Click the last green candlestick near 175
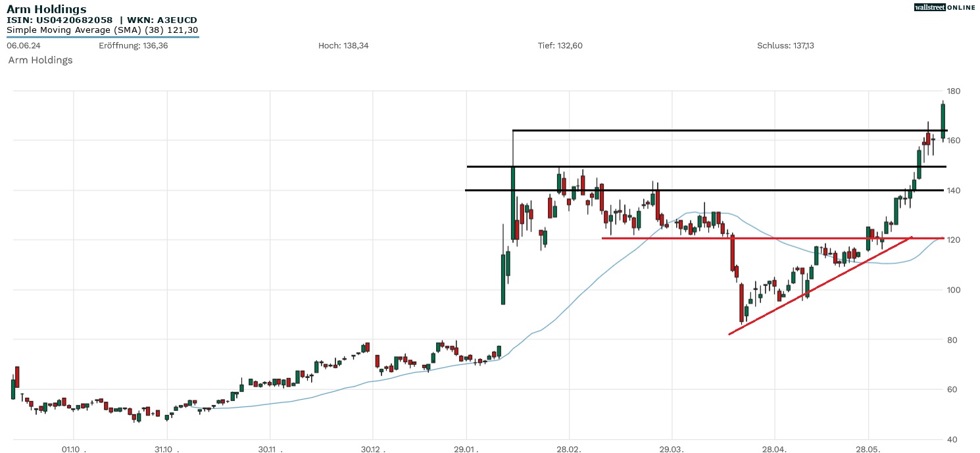The width and height of the screenshot is (980, 453). [943, 120]
